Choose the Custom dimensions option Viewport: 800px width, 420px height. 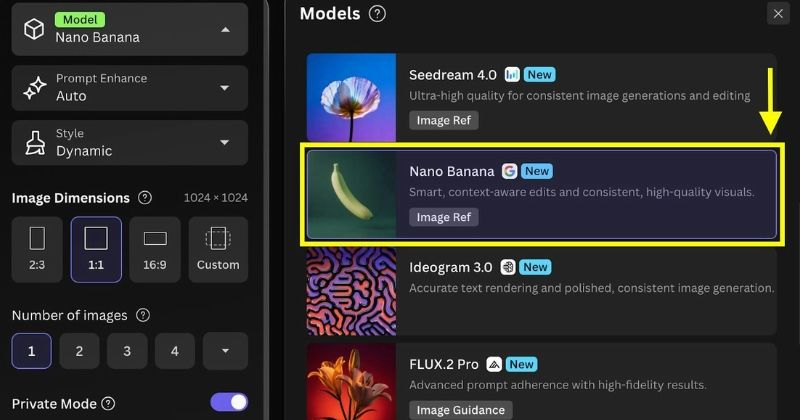coord(218,250)
